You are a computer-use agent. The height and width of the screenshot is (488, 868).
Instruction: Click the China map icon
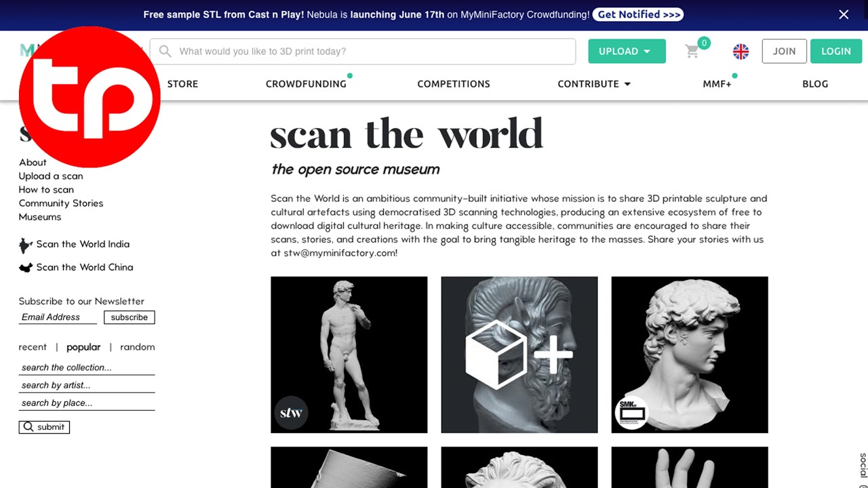(26, 268)
